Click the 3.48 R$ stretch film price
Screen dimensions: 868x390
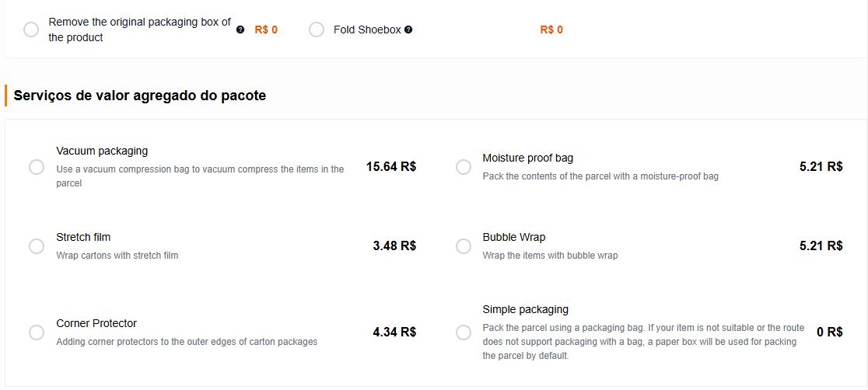[394, 245]
